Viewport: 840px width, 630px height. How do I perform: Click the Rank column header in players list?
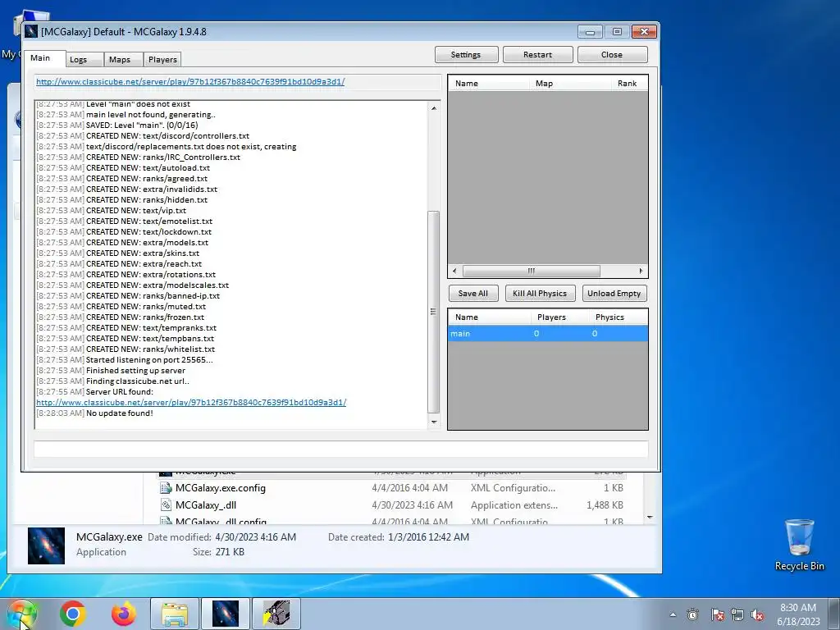click(x=629, y=84)
